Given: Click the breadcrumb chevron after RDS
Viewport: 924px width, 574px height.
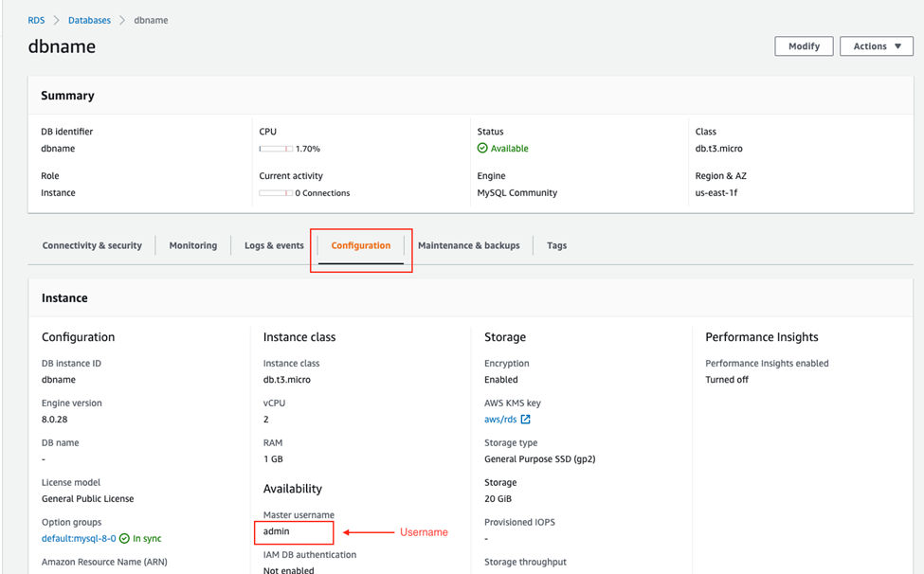Looking at the screenshot, I should [56, 20].
